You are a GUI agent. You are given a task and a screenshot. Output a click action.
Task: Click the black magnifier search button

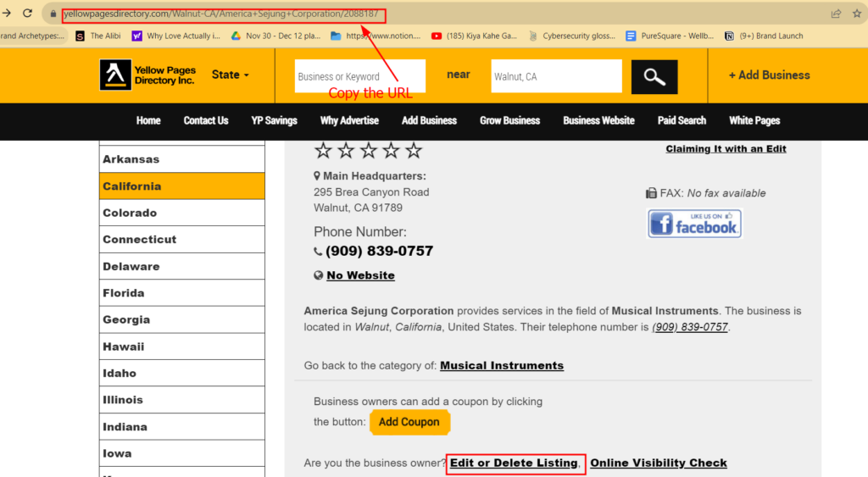point(654,77)
